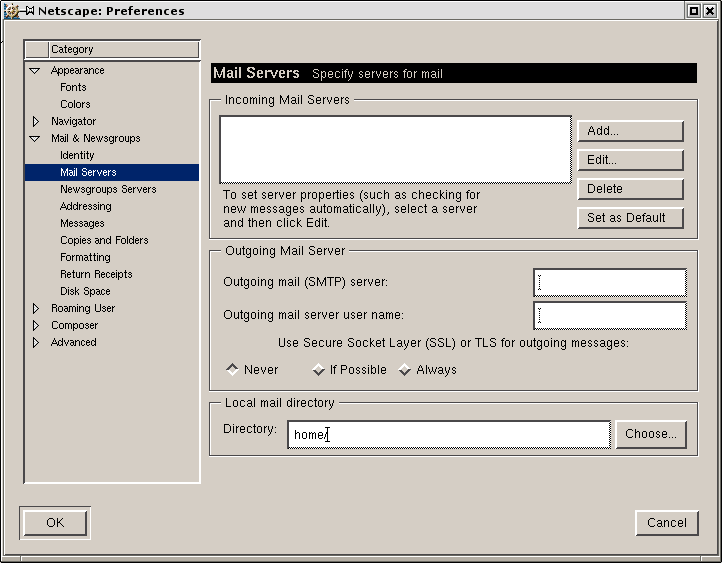Confirm preferences with the OK button

pos(54,522)
